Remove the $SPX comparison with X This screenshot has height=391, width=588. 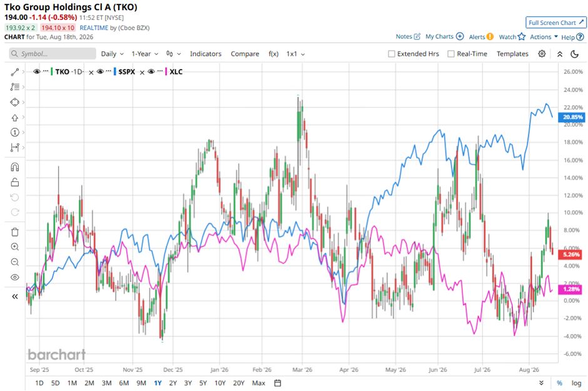pos(142,73)
